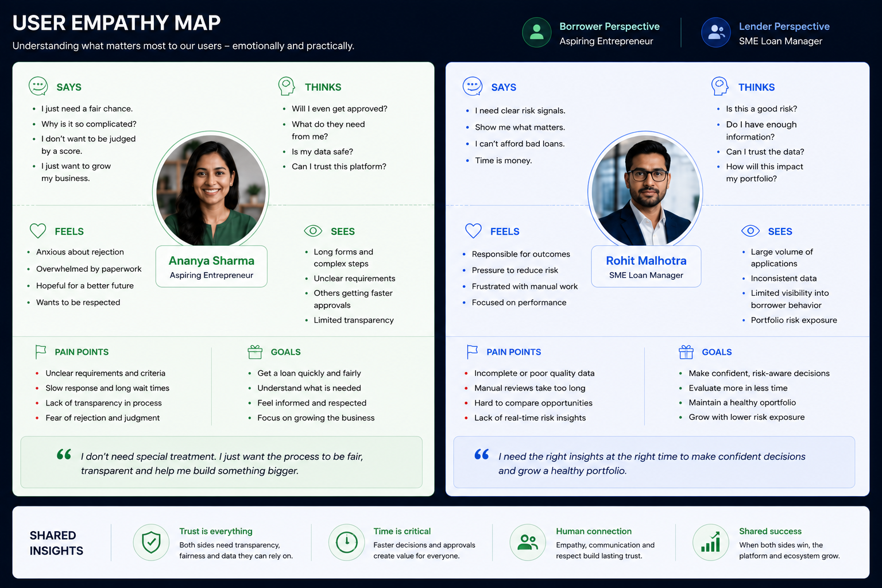
Task: Click the SHARED INSIGHTS label
Action: pyautogui.click(x=56, y=543)
